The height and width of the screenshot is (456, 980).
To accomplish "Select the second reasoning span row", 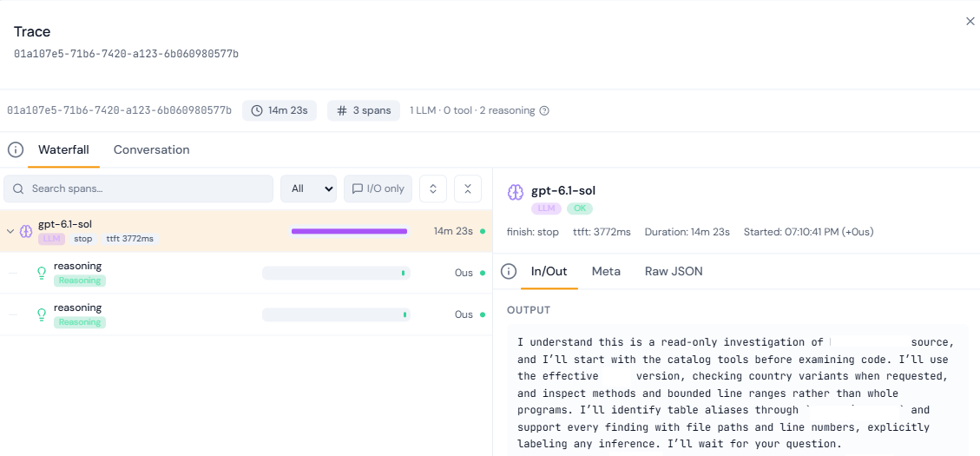I will click(247, 314).
